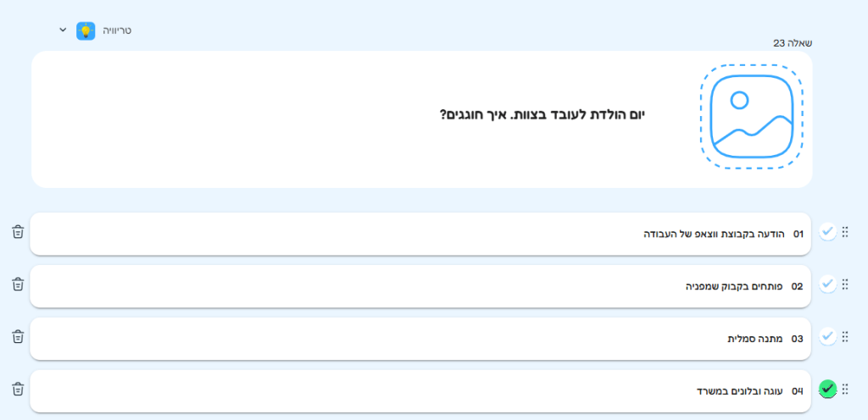Edit answer text עוגה ובלונים במשרד
The height and width of the screenshot is (420, 868).
[x=734, y=391]
